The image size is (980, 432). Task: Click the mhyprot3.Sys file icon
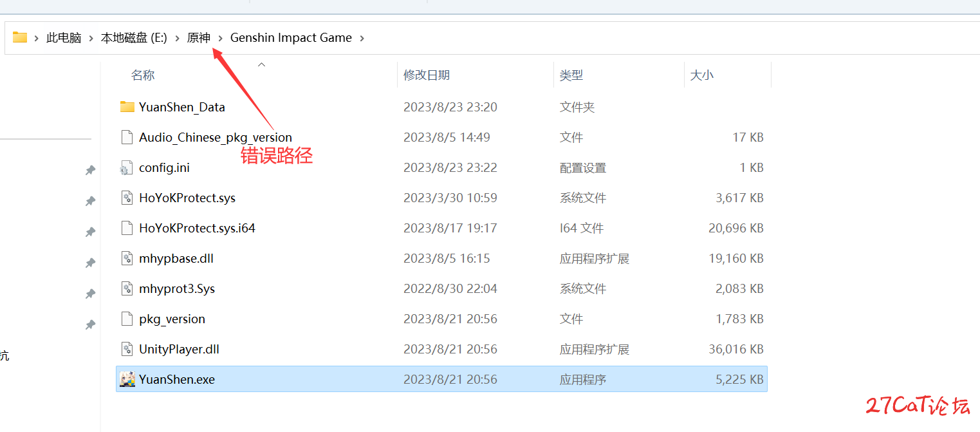[127, 288]
